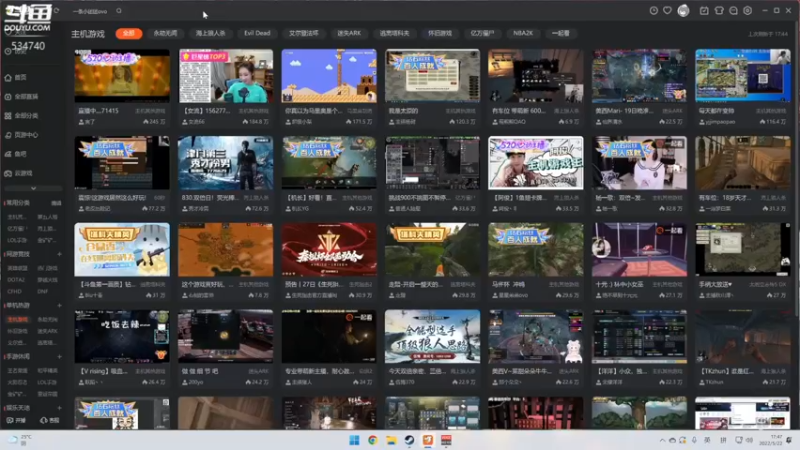Open the red 森林杯 tournament banner thumbnail
The height and width of the screenshot is (450, 800).
[x=329, y=249]
